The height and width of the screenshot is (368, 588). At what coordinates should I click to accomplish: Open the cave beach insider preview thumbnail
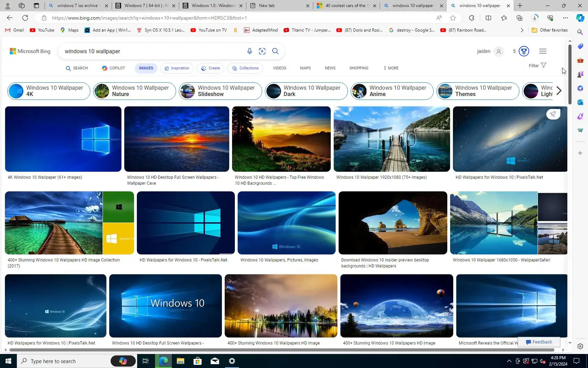(393, 223)
